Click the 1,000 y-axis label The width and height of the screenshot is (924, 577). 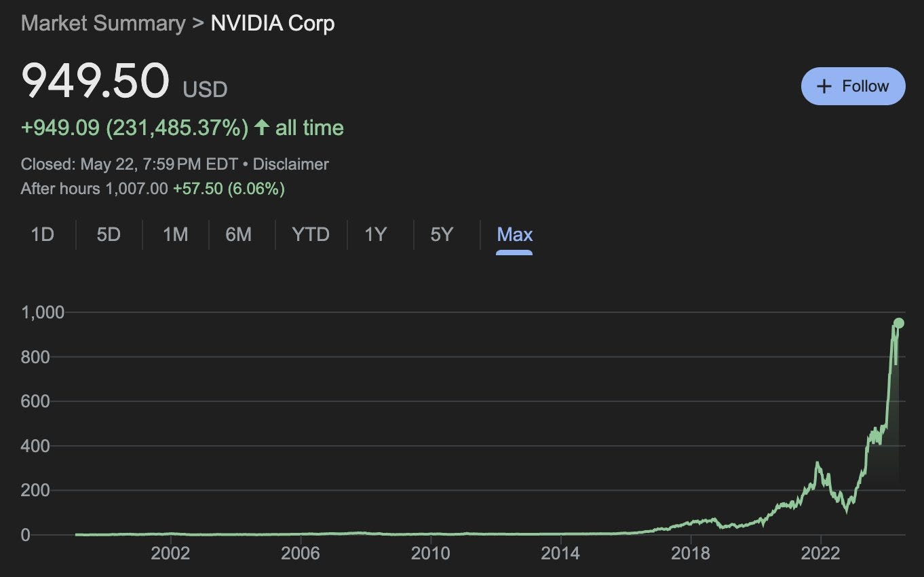43,312
